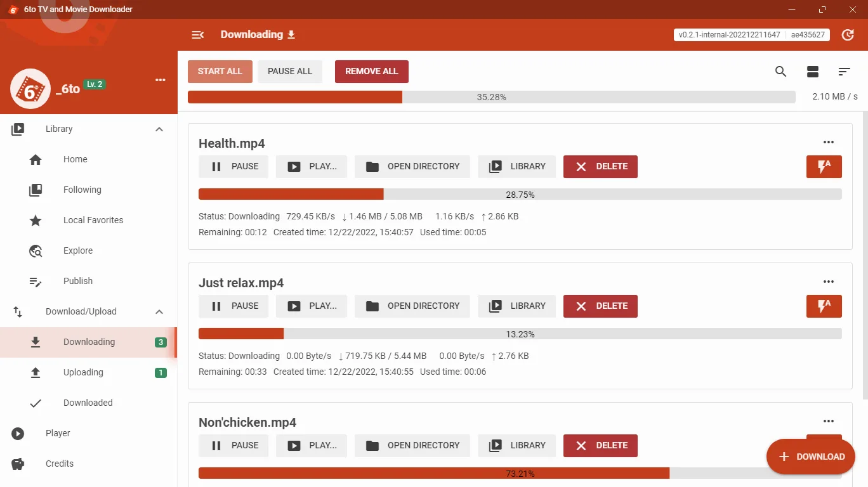Click the _6to username
The height and width of the screenshot is (487, 868).
click(x=68, y=89)
